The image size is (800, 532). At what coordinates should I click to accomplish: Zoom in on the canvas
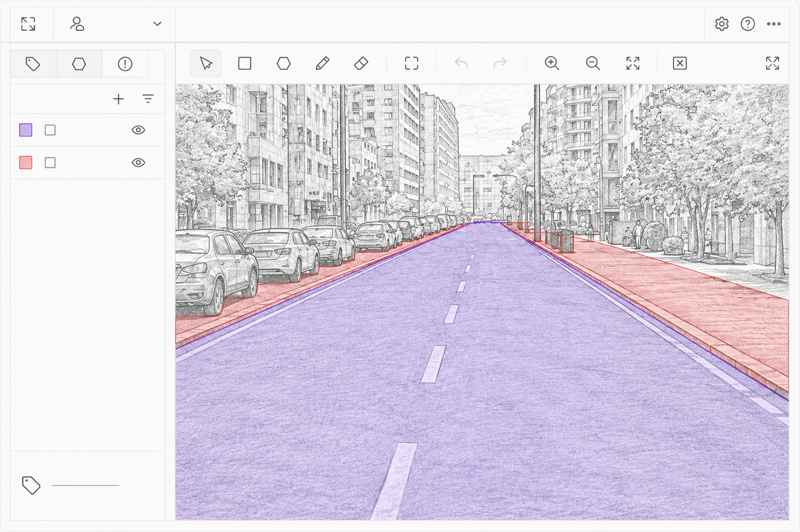pos(552,63)
